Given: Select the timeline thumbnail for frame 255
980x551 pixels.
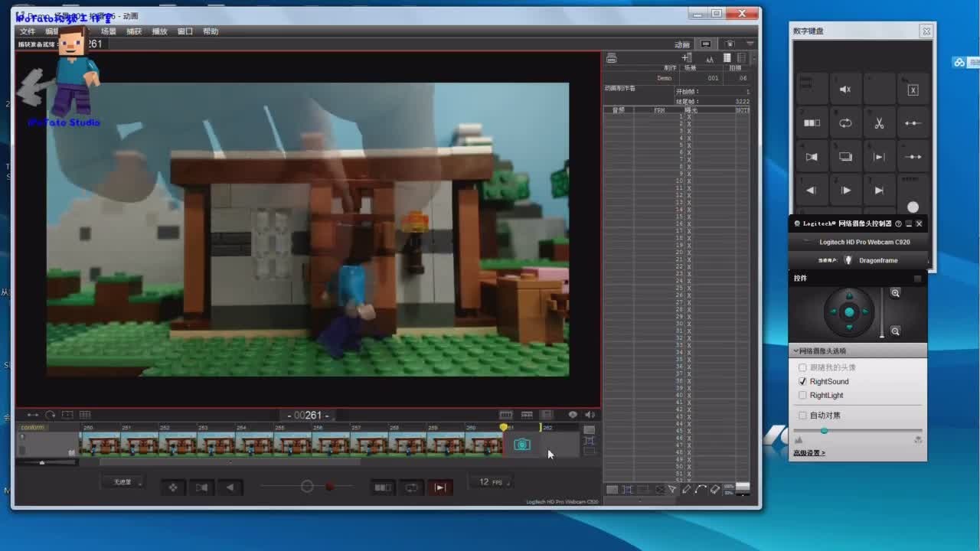Looking at the screenshot, I should (292, 444).
